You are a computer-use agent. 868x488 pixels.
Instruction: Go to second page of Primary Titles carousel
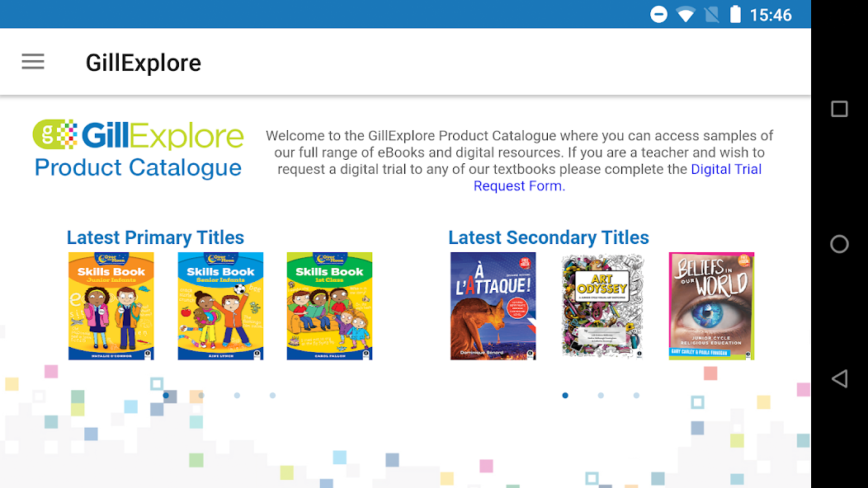[x=201, y=396]
